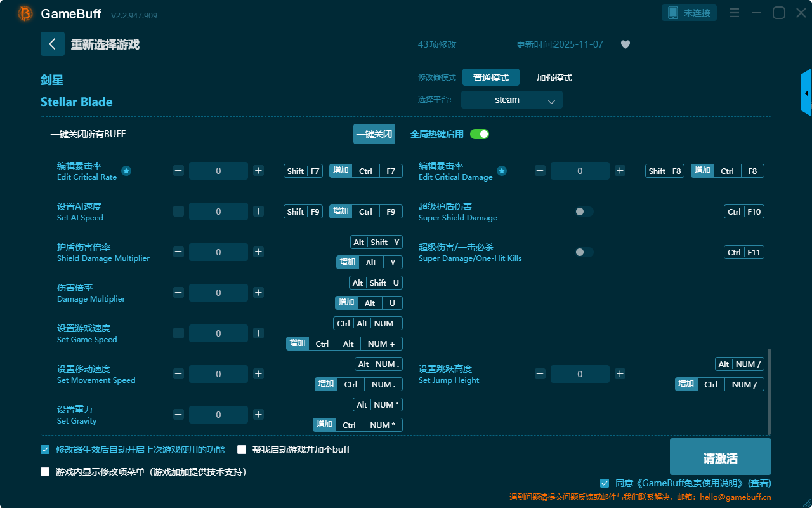Open the hamburger menu in title bar
Viewport: 812px width, 508px height.
[x=734, y=13]
